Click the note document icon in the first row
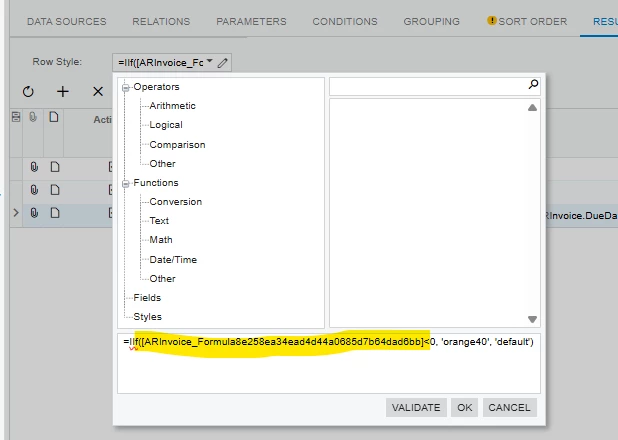Screen dimensions: 618x440 [55, 167]
